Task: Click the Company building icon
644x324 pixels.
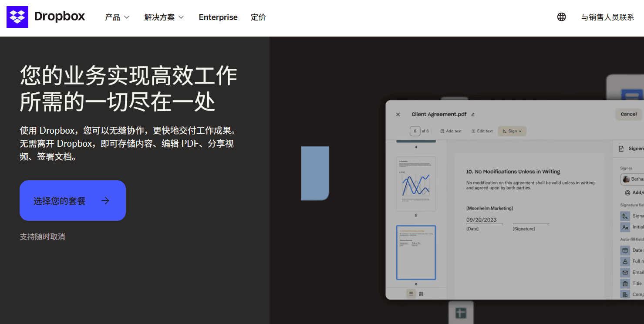Action: click(x=625, y=294)
